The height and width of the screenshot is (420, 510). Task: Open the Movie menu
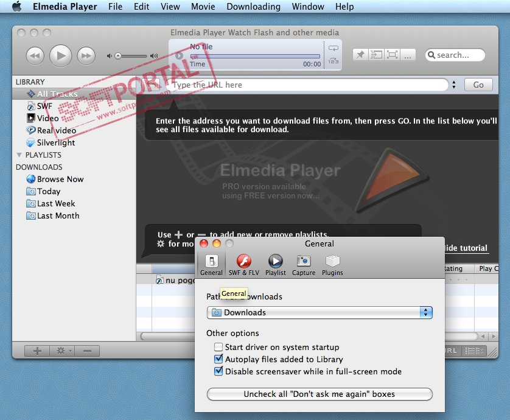[x=203, y=7]
